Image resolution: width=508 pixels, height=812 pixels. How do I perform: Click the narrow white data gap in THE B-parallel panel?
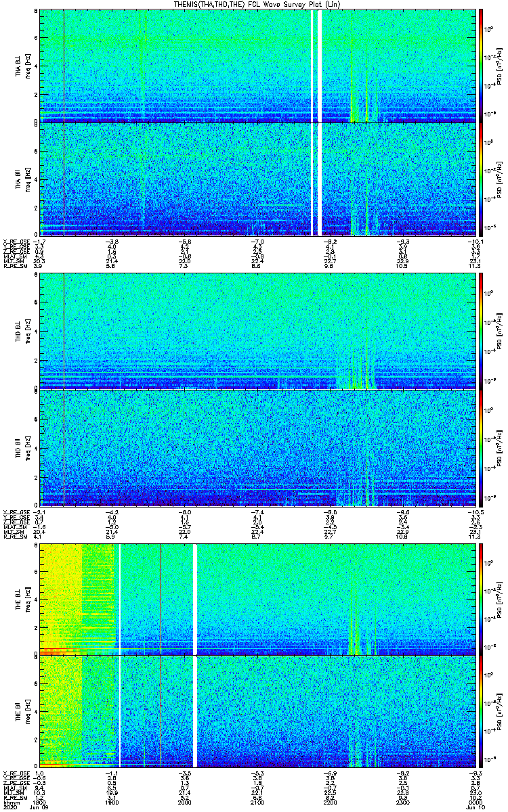click(x=119, y=713)
